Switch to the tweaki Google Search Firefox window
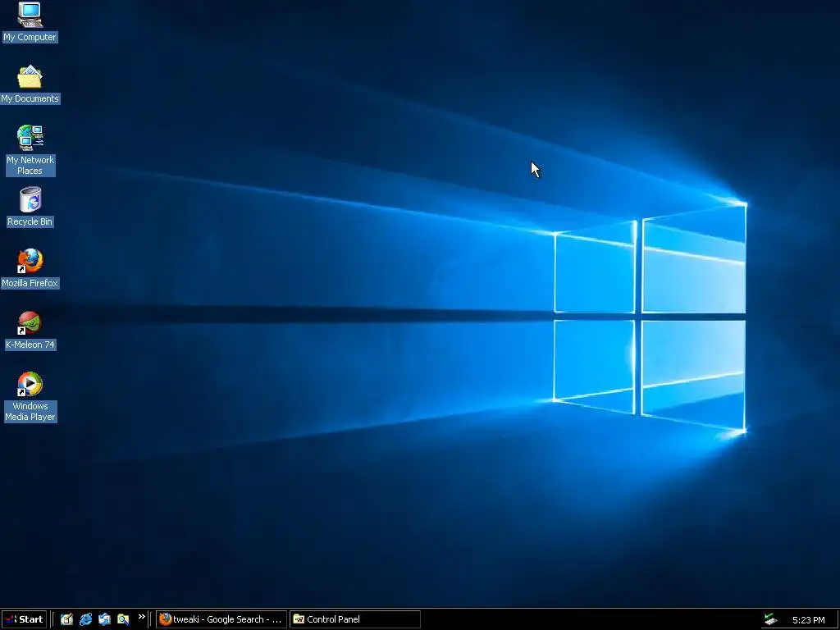This screenshot has height=630, width=840. (x=221, y=619)
